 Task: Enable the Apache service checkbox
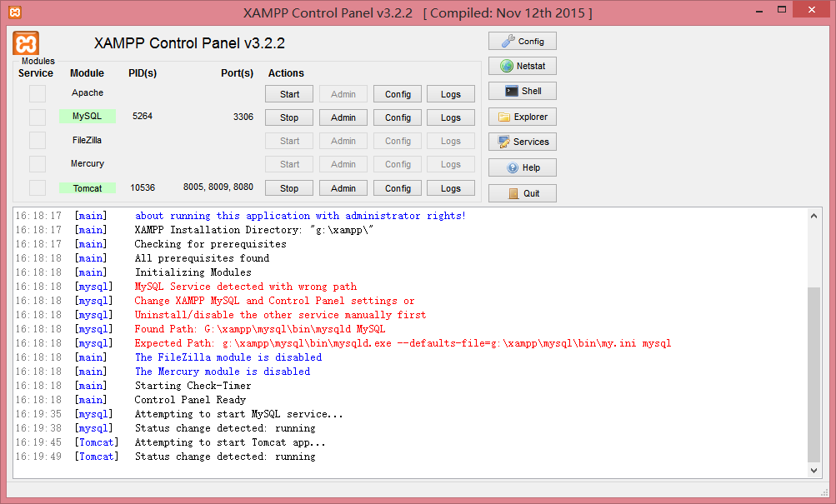37,93
